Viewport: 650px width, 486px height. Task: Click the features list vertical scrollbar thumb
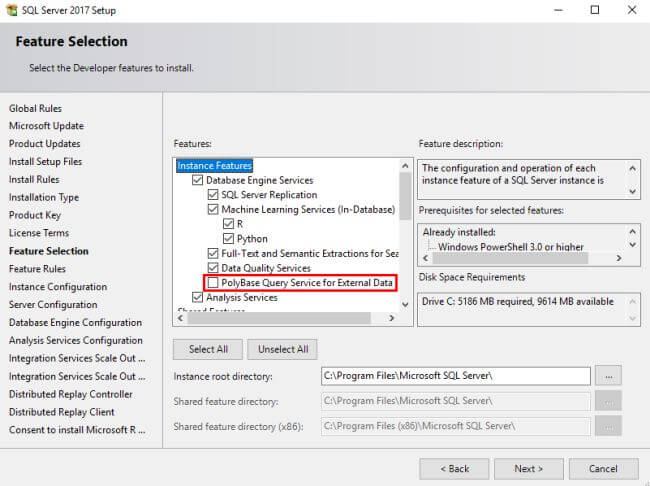click(405, 195)
